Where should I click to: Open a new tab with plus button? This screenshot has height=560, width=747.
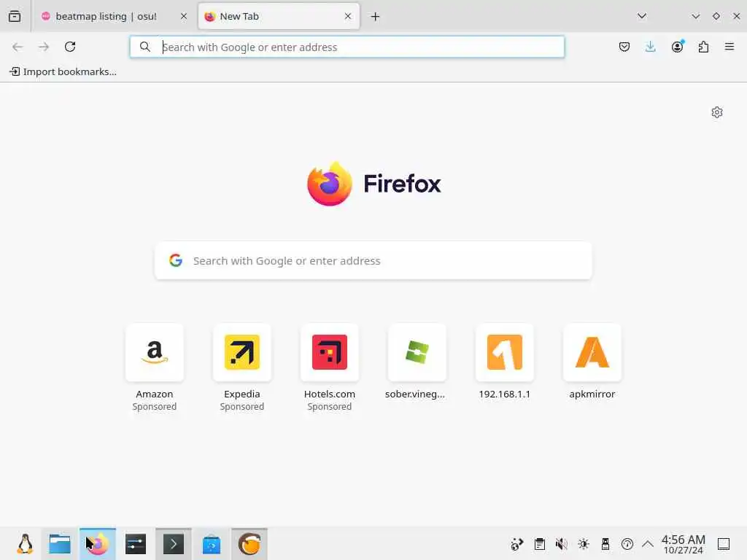pyautogui.click(x=375, y=17)
